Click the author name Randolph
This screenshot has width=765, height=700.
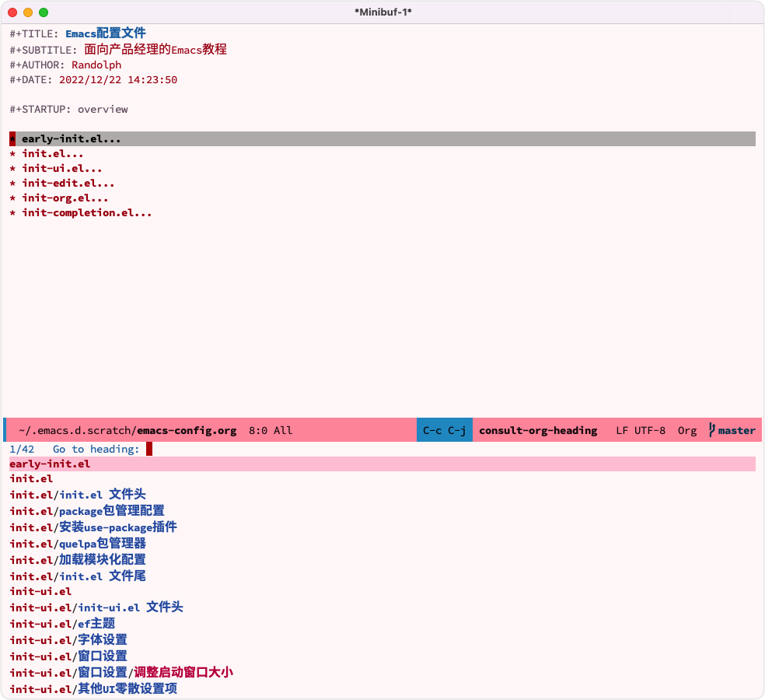click(x=96, y=65)
